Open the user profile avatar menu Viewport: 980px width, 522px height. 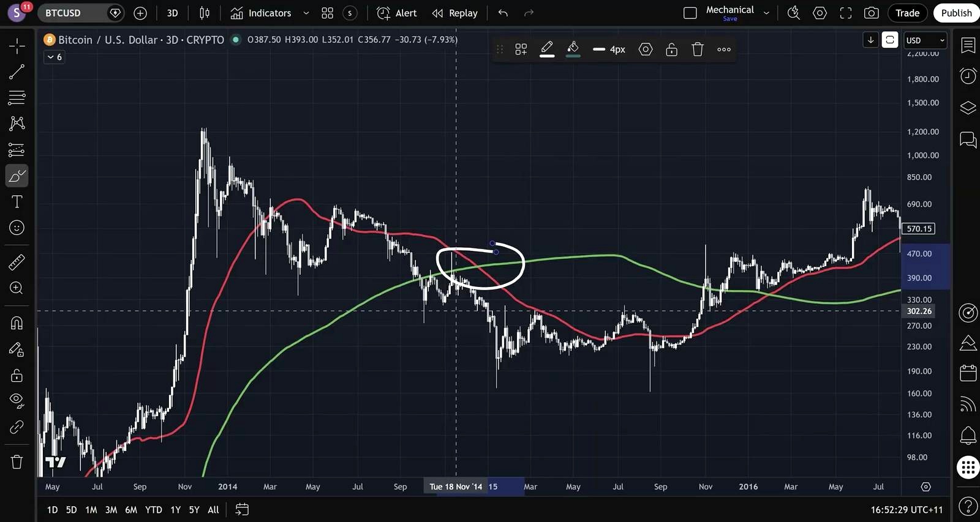17,12
